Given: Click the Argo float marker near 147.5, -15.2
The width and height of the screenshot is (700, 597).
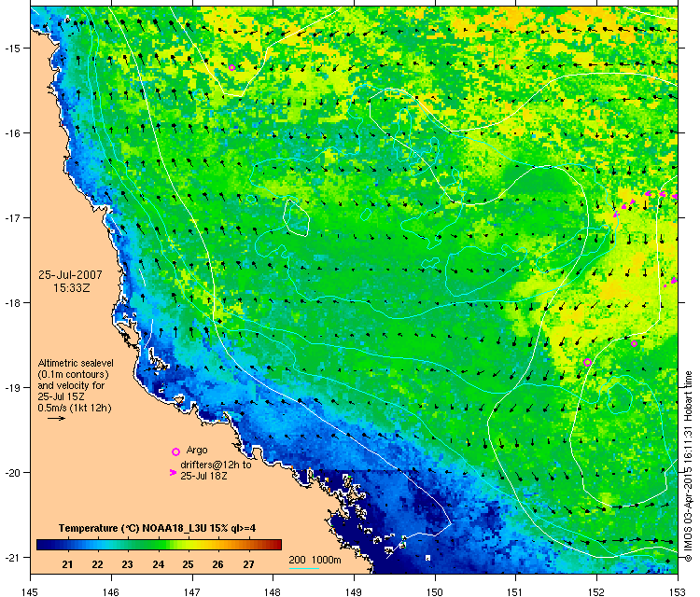Looking at the screenshot, I should [x=231, y=67].
